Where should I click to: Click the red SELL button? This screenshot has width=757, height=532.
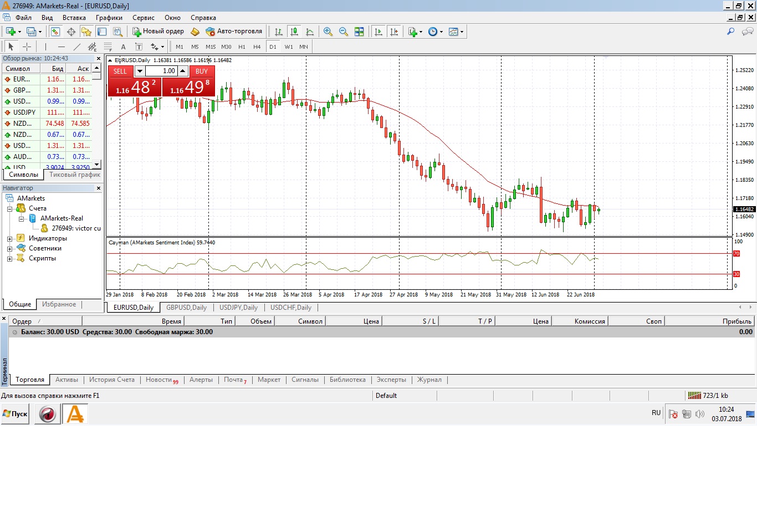click(x=120, y=71)
